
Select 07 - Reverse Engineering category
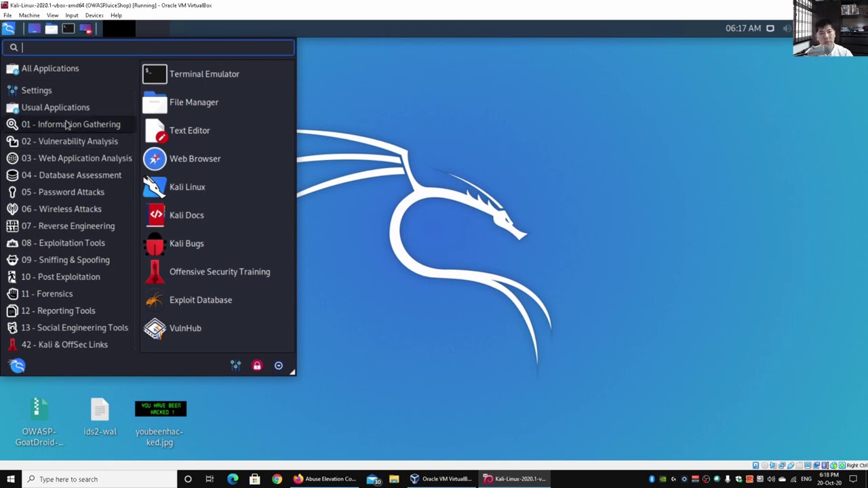tap(68, 226)
